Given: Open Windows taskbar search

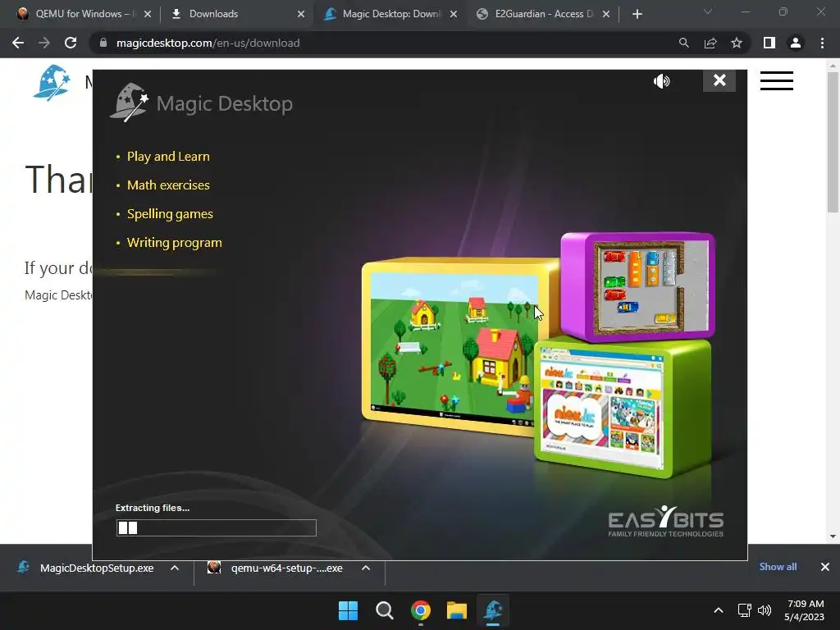Looking at the screenshot, I should pyautogui.click(x=384, y=610).
